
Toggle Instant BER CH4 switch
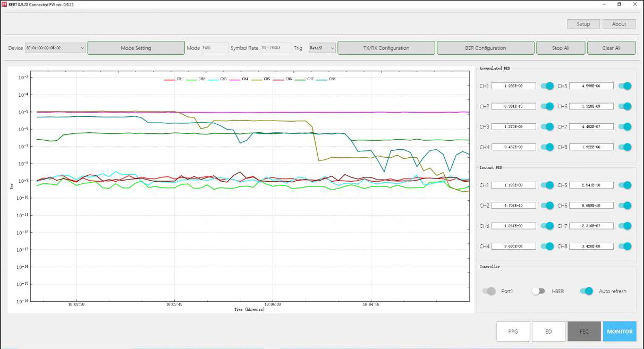coord(547,246)
